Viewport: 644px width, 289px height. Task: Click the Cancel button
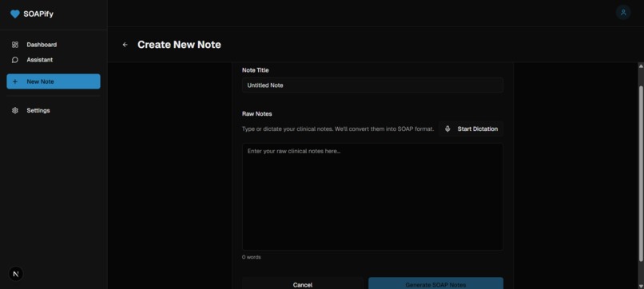[303, 283]
